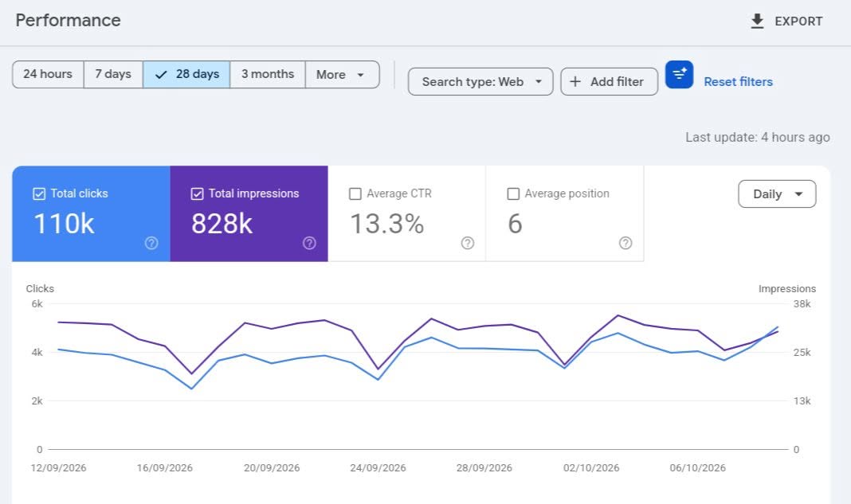Click the 6 average position value
The width and height of the screenshot is (851, 504).
tap(515, 224)
